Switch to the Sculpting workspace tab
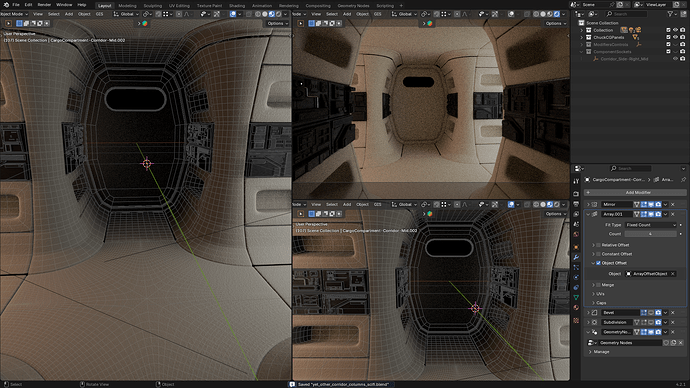Viewport: 690px width, 388px height. pos(153,6)
